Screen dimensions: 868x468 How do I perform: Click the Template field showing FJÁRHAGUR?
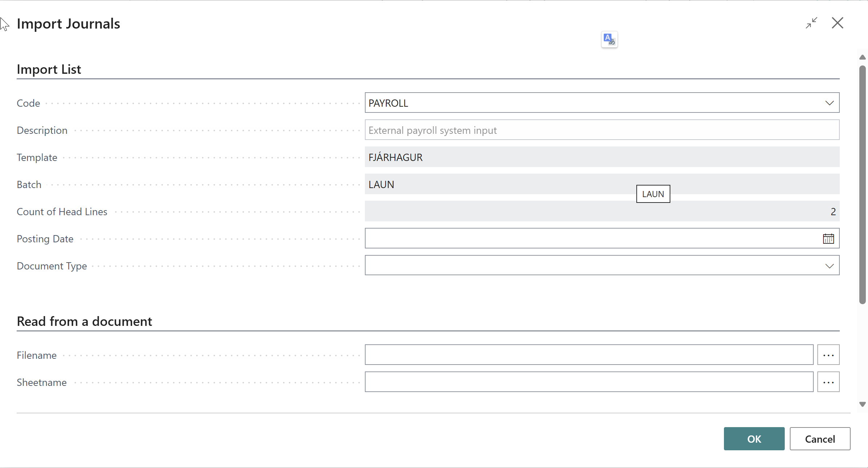click(x=602, y=157)
